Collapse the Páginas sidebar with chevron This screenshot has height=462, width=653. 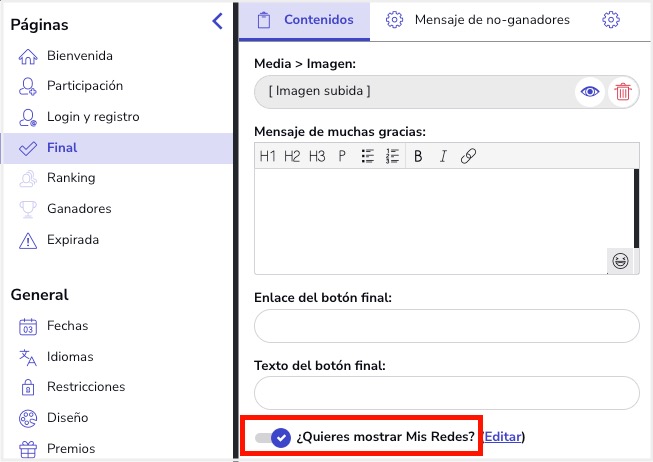(x=217, y=21)
